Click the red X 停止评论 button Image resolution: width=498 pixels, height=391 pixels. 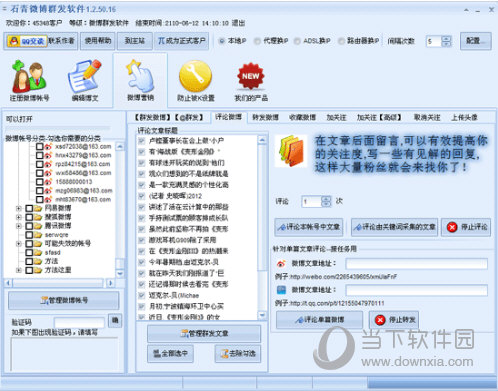click(466, 227)
